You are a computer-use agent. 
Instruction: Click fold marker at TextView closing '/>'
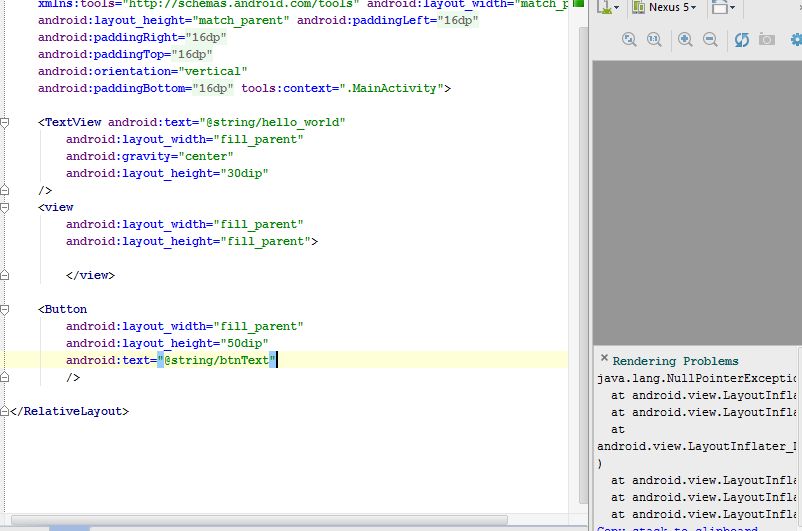tap(4, 190)
